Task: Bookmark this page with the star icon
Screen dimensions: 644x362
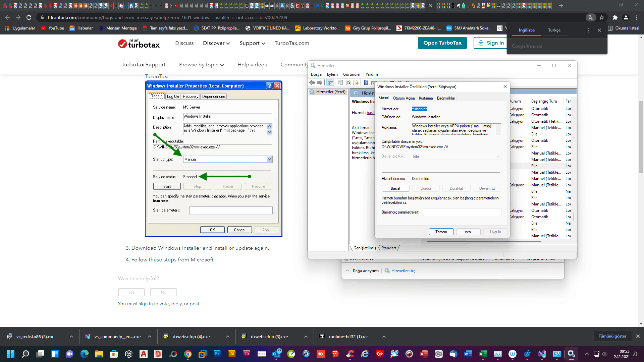Action: click(x=602, y=17)
